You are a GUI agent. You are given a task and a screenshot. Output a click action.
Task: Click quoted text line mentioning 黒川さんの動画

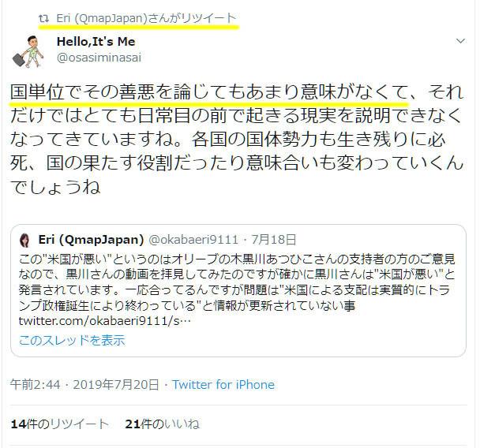[237, 274]
